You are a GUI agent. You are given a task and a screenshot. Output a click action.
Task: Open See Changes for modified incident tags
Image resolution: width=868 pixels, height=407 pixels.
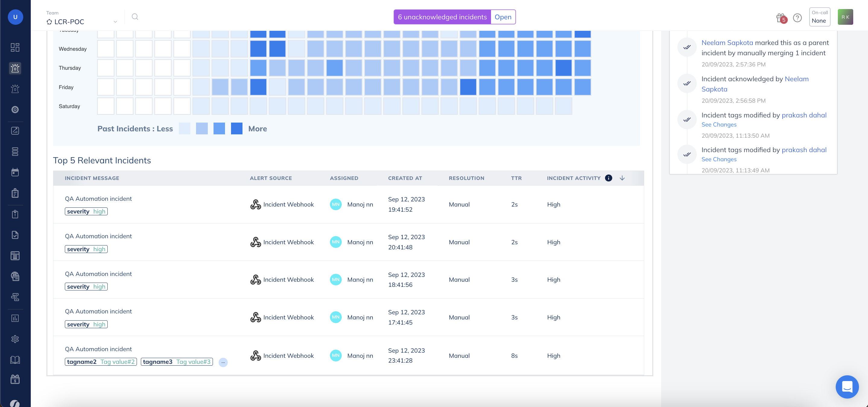tap(719, 124)
